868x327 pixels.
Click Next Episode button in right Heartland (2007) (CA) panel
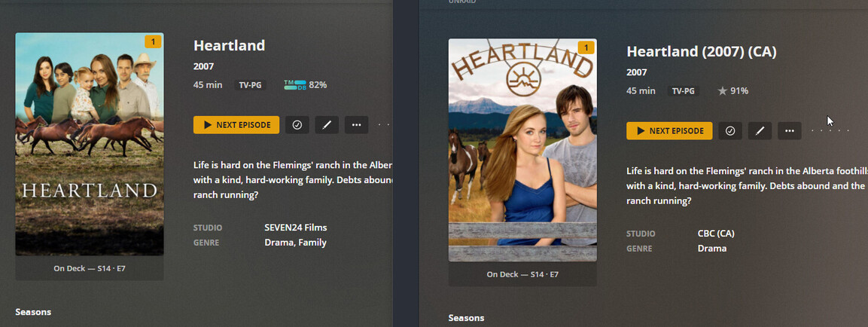(x=669, y=131)
